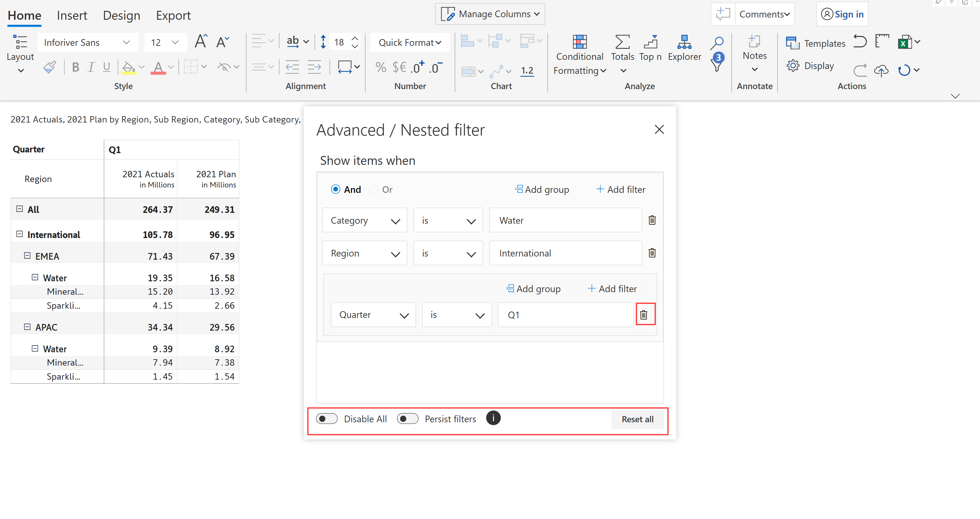
Task: Toggle the Disable All switch
Action: pos(327,419)
